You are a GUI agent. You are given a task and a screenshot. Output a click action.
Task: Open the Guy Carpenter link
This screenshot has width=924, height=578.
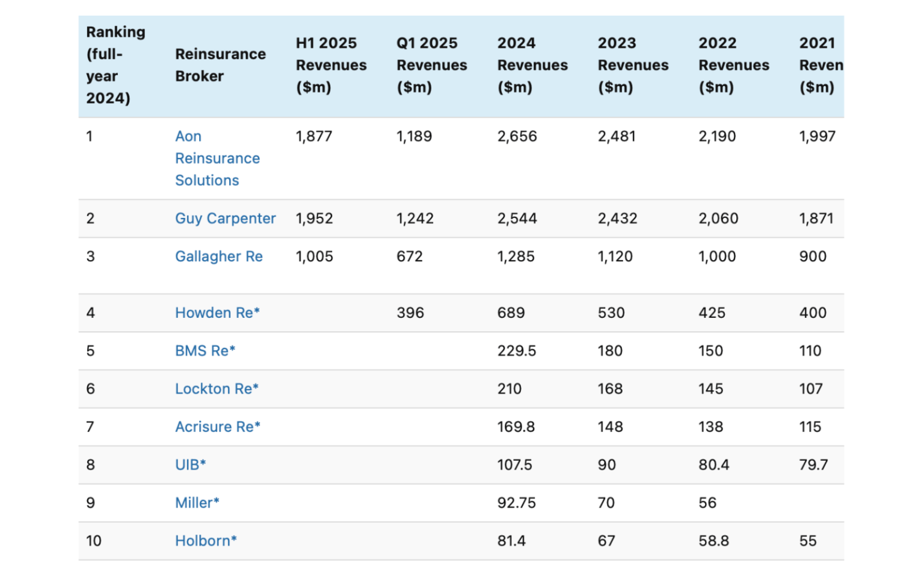click(225, 218)
